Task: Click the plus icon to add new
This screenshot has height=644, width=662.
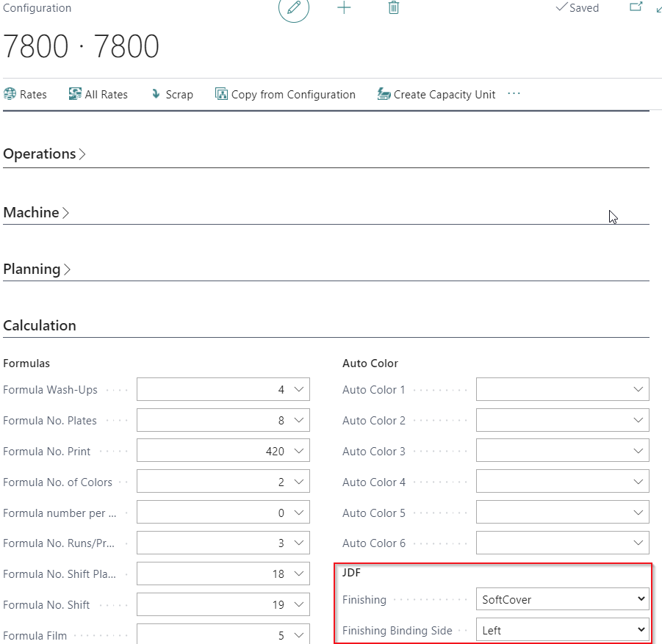Action: point(344,8)
